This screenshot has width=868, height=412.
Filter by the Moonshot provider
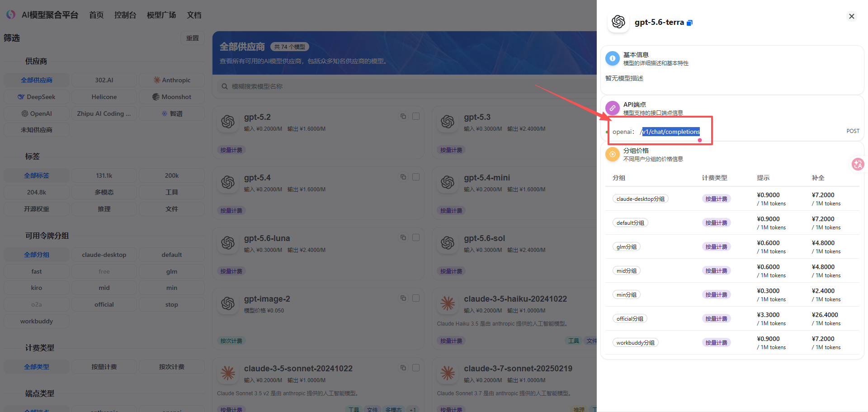pyautogui.click(x=172, y=97)
